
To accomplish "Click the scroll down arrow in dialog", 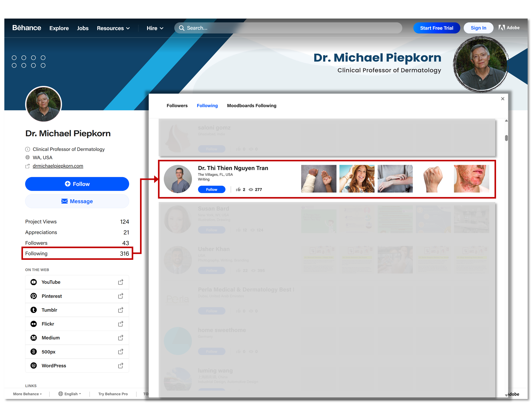I will click(506, 395).
